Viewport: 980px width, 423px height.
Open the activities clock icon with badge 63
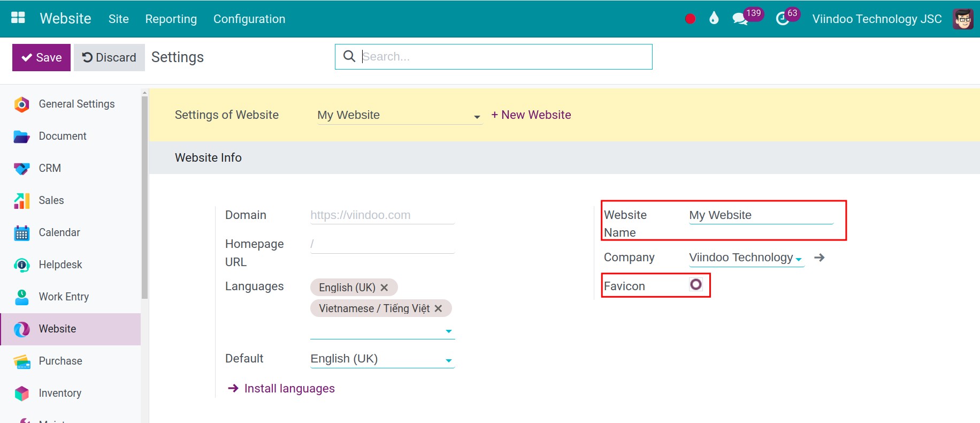point(782,19)
